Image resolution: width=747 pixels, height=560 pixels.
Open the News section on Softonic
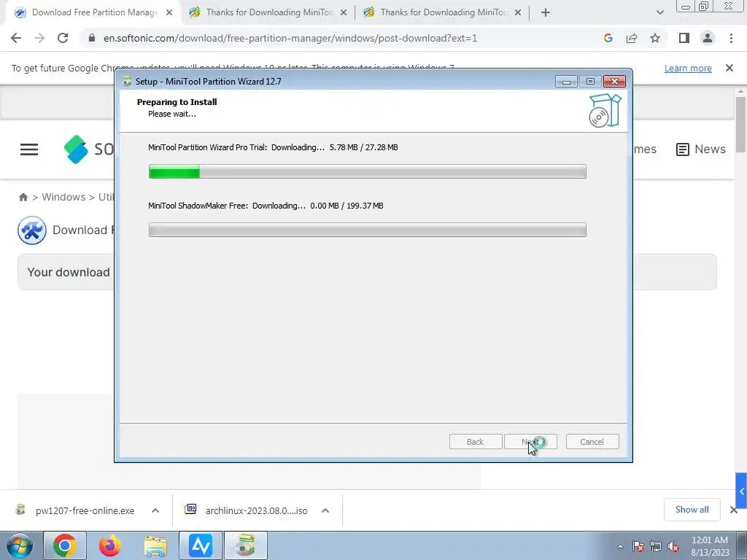(x=701, y=149)
